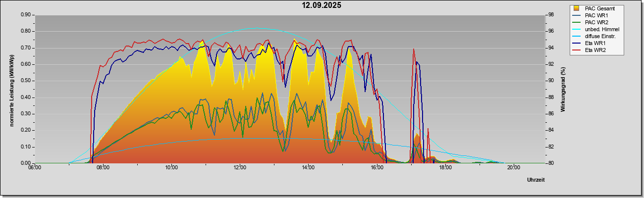The image size is (644, 198).
Task: Select the PAC WR1 legend entry
Action: click(x=596, y=15)
